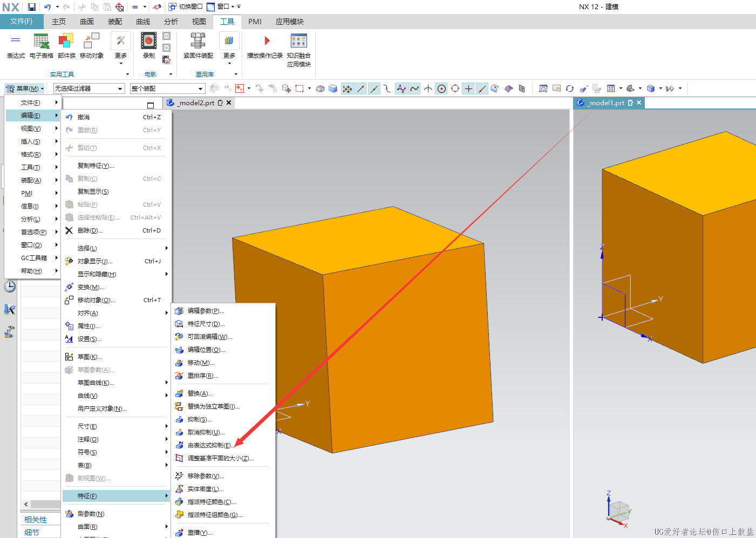756x538 pixels.
Task: Open 帮助(H) menu item
Action: pyautogui.click(x=33, y=271)
